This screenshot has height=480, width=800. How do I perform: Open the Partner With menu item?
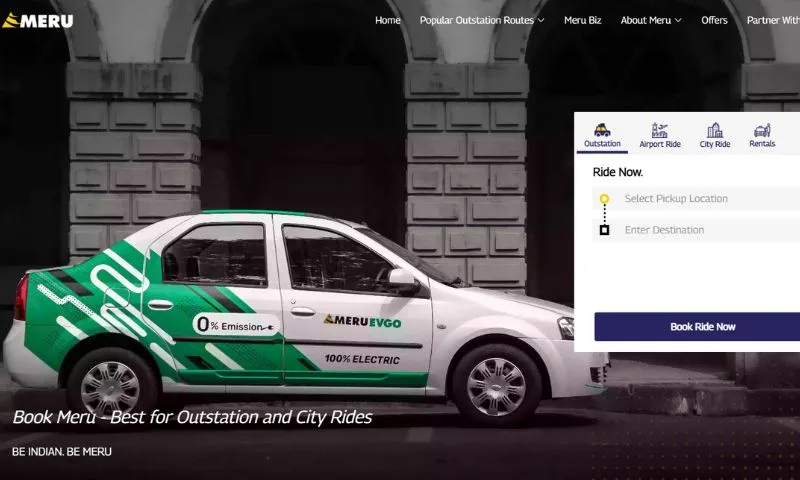click(773, 20)
